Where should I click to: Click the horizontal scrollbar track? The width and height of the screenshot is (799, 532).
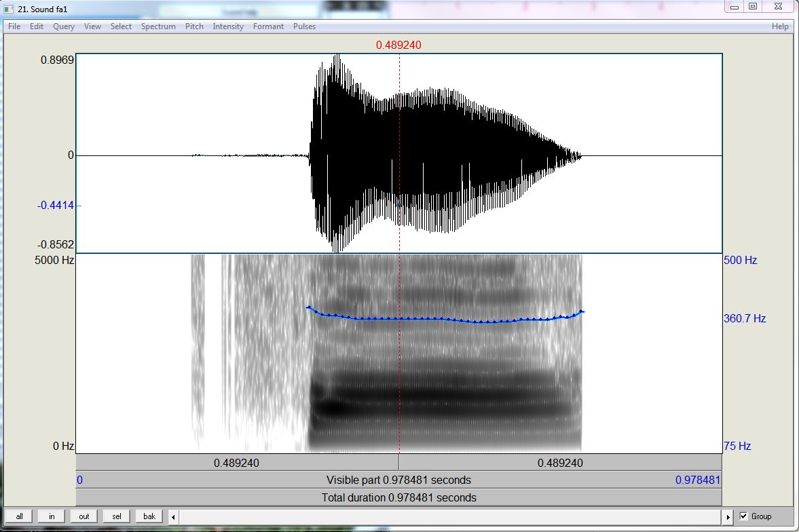click(451, 516)
